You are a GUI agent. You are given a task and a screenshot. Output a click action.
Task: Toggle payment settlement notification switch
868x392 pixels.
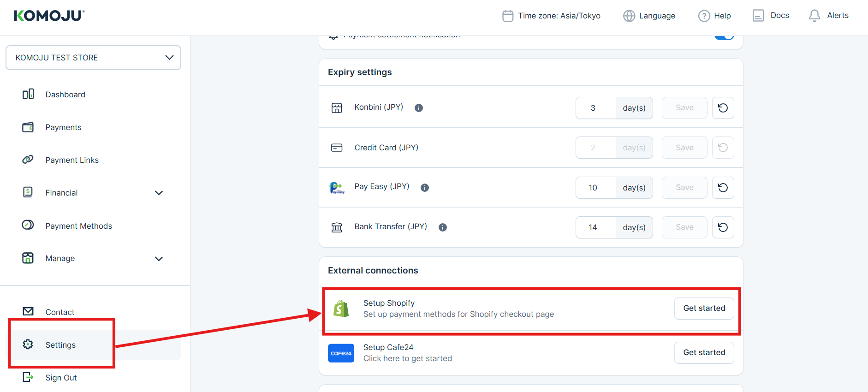point(724,37)
